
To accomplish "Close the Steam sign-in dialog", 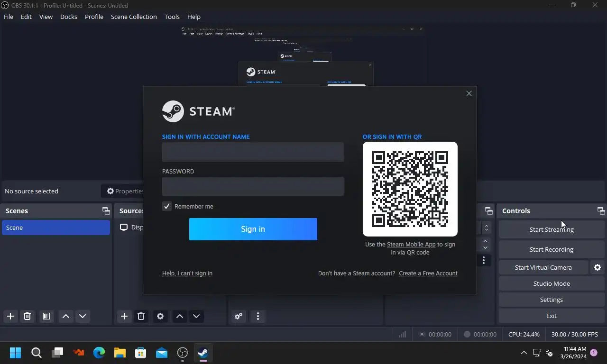I will 469,93.
